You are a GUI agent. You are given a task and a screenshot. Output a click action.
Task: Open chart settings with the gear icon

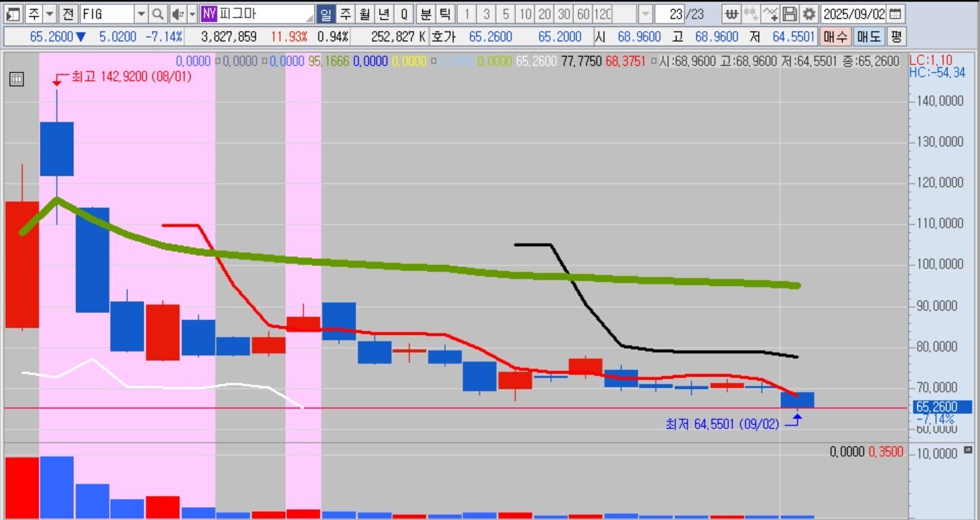pyautogui.click(x=808, y=14)
